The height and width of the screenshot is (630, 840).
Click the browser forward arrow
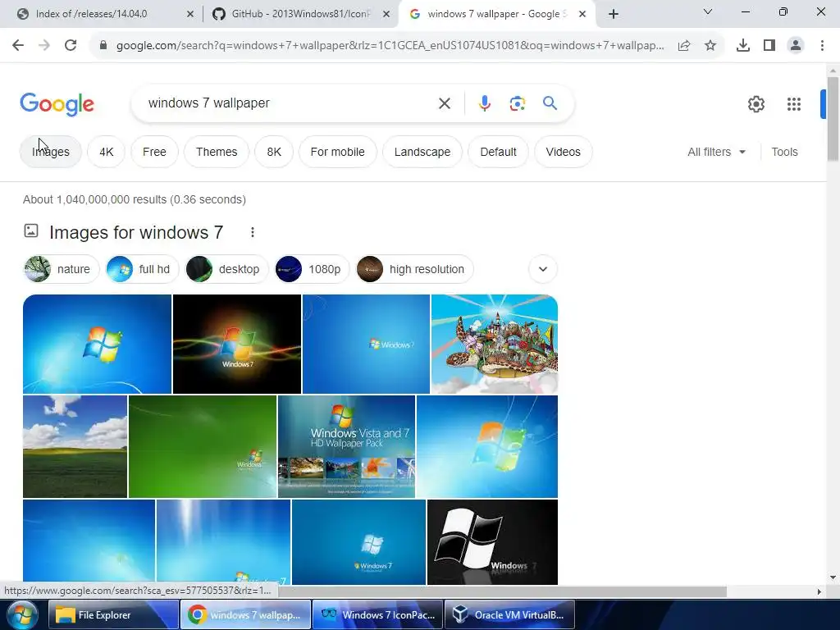tap(44, 46)
